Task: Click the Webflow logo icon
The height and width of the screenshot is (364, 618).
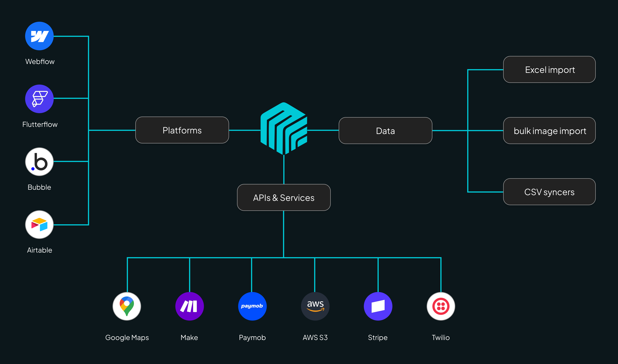Action: (x=39, y=36)
